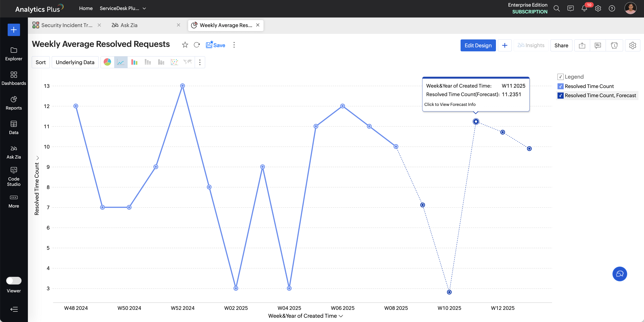Screen dimensions: 644x322
Task: Click the Edit Design button
Action: pos(478,45)
